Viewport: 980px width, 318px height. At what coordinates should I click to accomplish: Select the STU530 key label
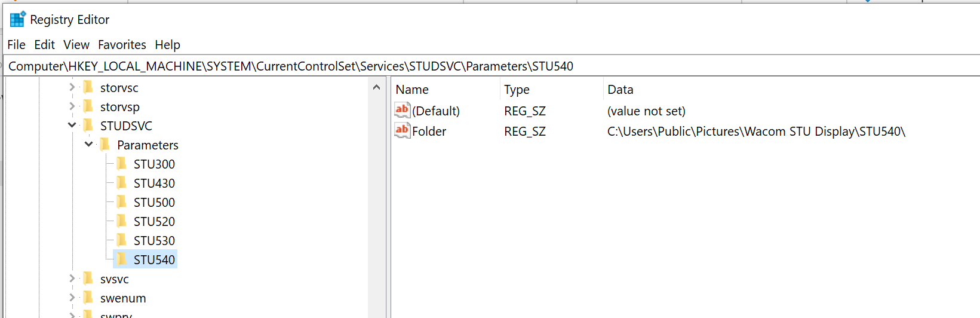point(154,241)
